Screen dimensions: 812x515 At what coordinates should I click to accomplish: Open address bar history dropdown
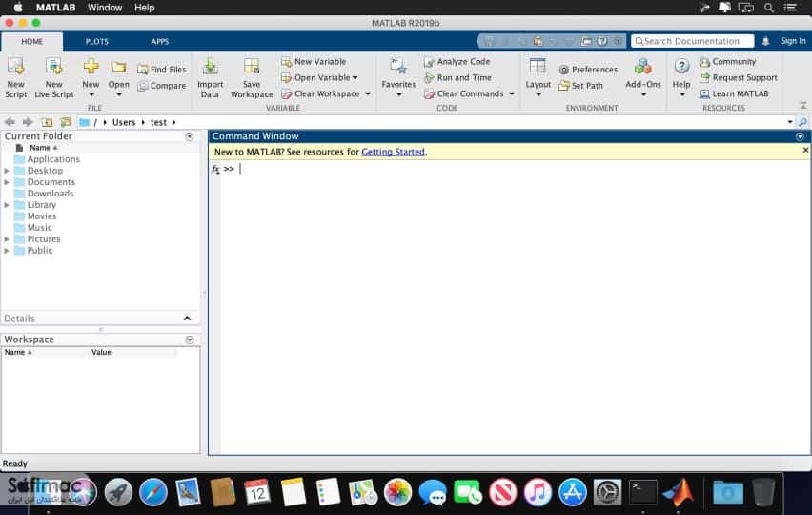pos(790,122)
